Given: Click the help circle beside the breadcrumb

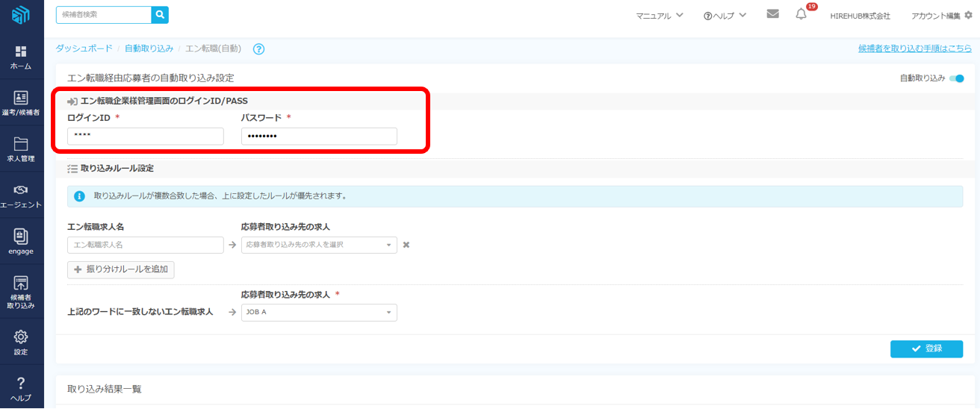Looking at the screenshot, I should 259,49.
